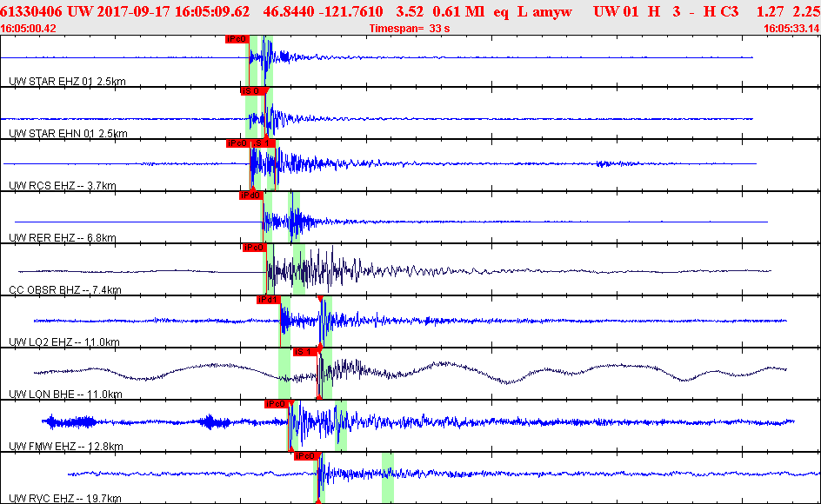Click the start time 16:05:00.42

29,29
